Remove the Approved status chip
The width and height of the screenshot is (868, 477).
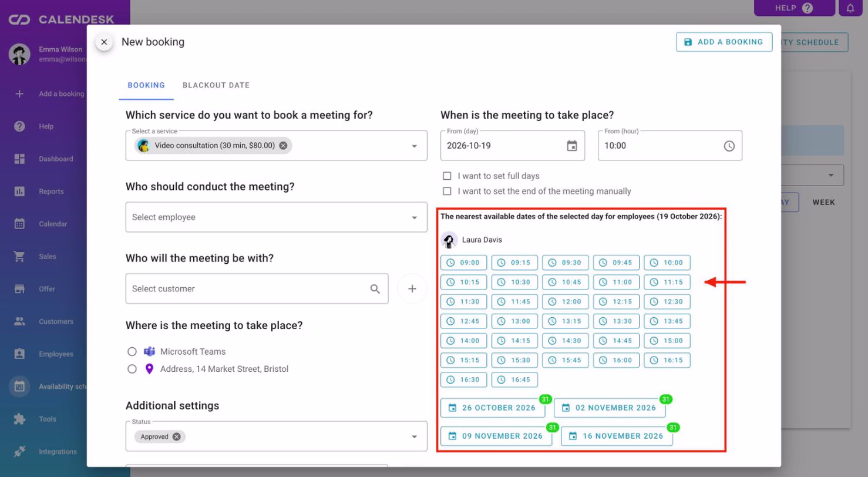click(x=176, y=436)
